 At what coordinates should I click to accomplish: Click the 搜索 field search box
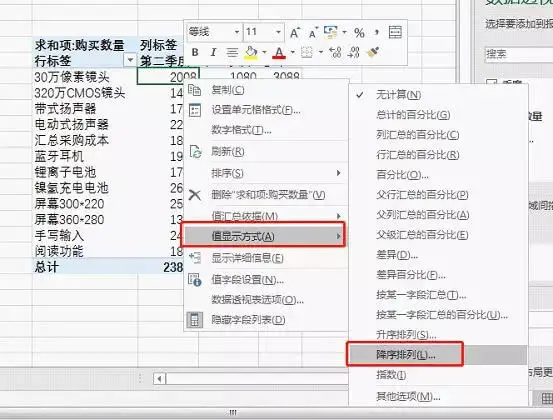point(519,54)
